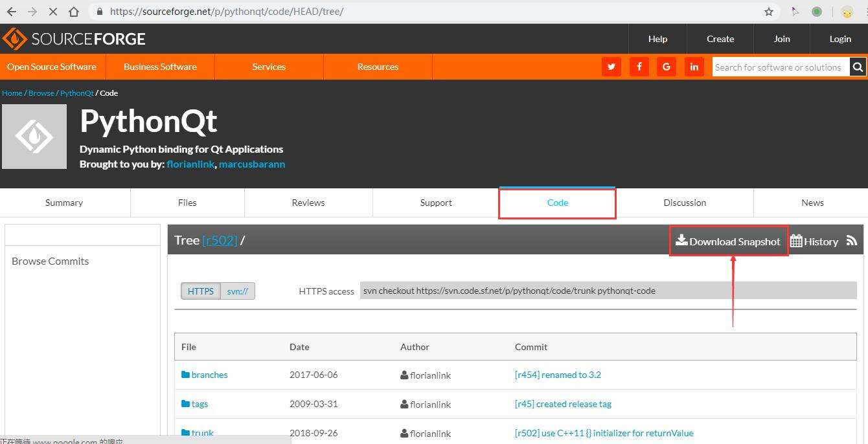868x444 pixels.
Task: Open the Resources menu
Action: (378, 67)
